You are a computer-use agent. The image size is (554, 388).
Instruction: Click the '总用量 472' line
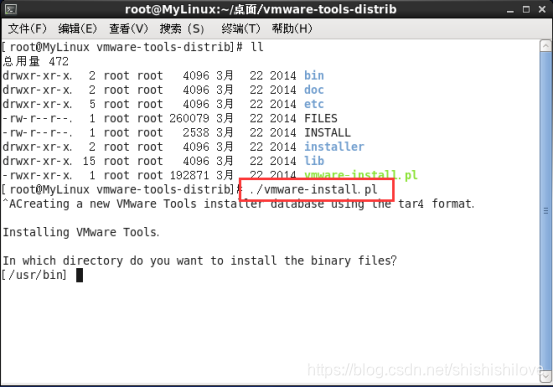click(36, 61)
